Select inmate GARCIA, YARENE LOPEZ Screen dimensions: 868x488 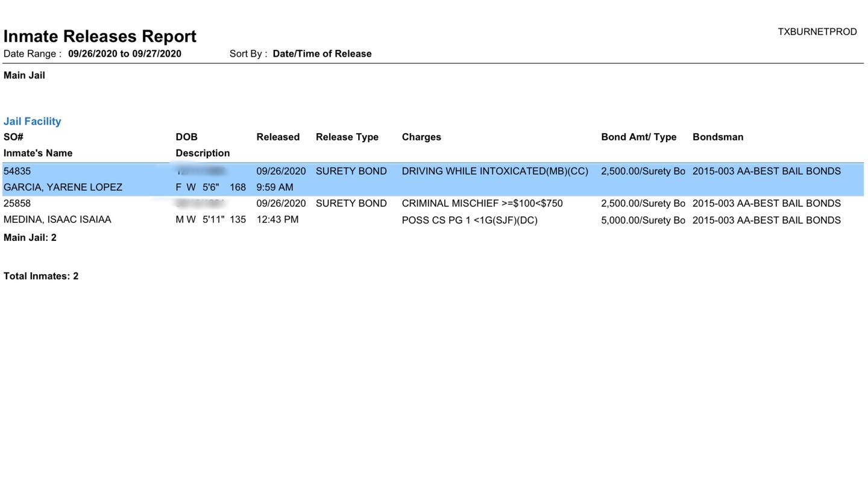pos(63,187)
